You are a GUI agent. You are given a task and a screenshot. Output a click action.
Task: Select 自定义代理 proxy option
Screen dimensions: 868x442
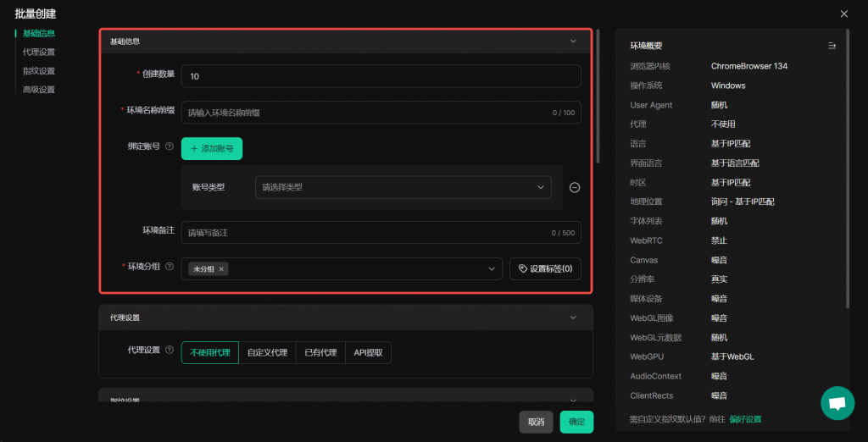(x=267, y=353)
